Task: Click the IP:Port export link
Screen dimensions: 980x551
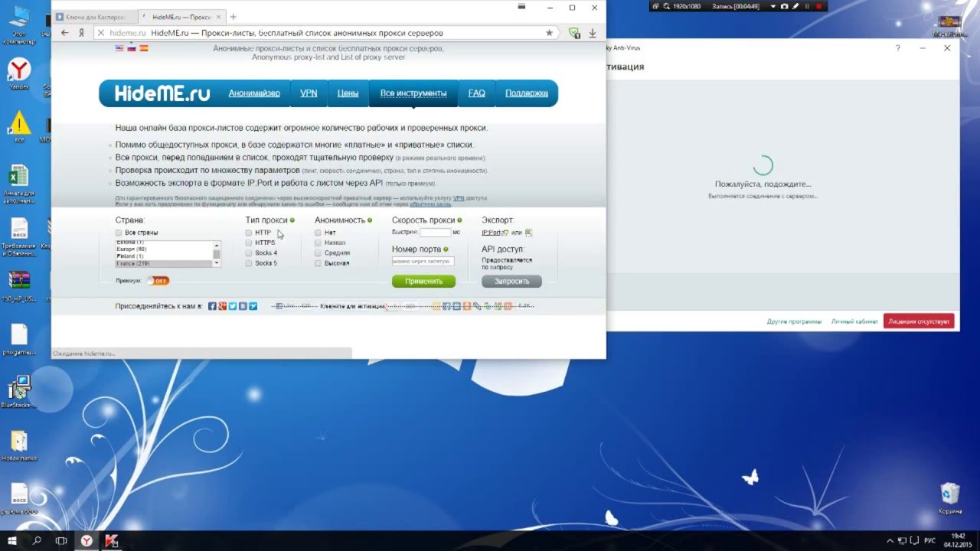Action: [492, 233]
